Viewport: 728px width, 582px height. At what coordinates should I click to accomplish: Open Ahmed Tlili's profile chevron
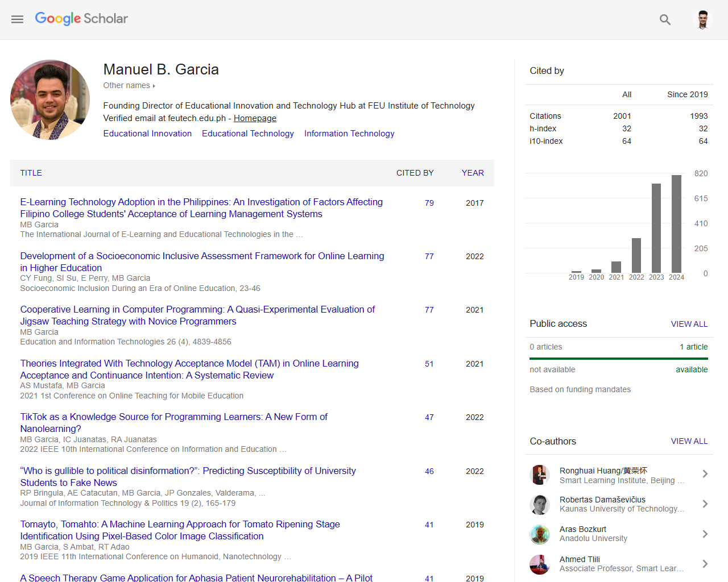tap(705, 564)
